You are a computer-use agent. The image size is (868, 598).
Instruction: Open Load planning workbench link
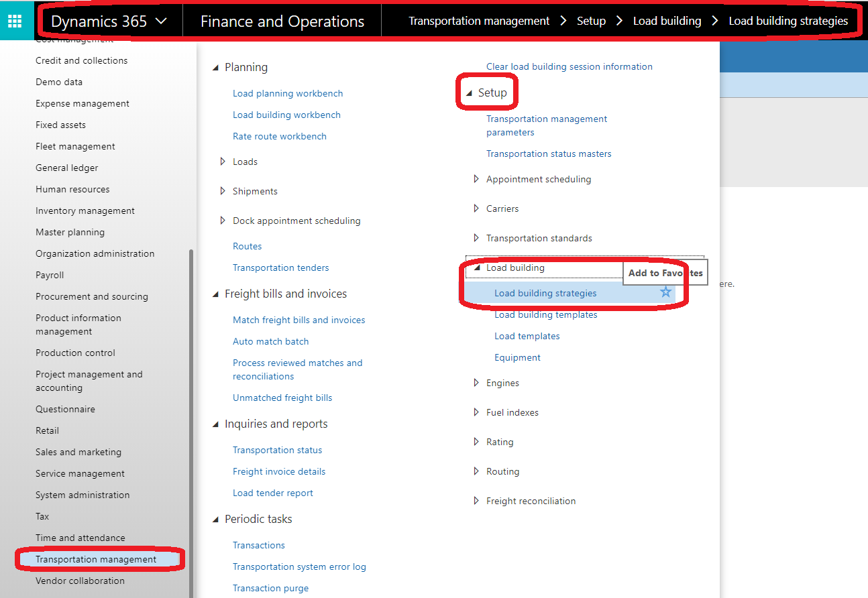coord(288,93)
